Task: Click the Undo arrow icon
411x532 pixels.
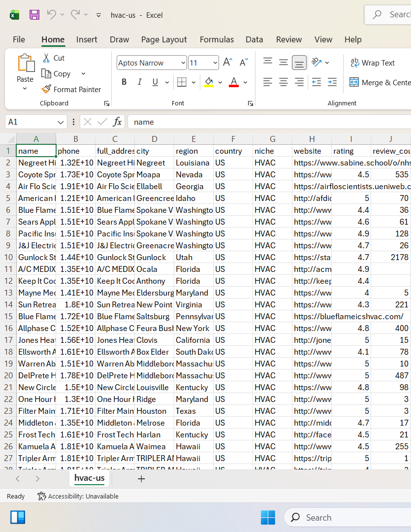Action: pyautogui.click(x=52, y=15)
